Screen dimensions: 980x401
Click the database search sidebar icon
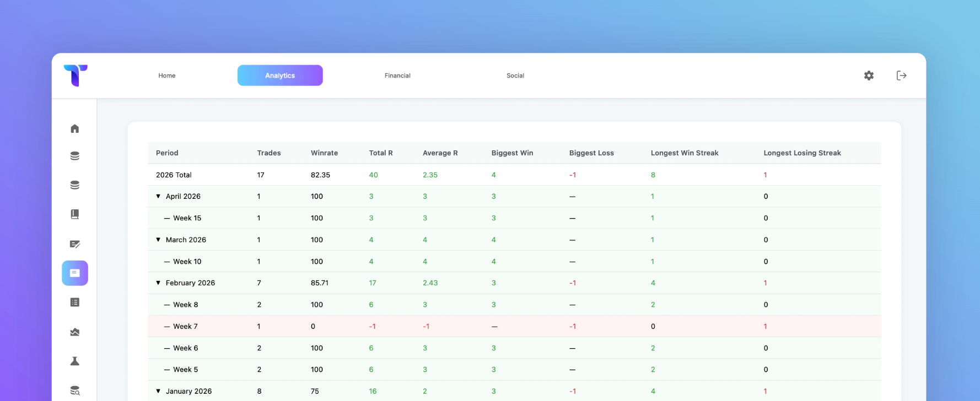tap(75, 391)
